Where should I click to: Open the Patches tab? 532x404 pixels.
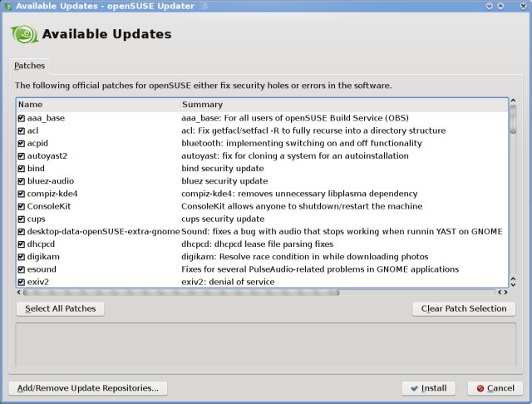30,66
